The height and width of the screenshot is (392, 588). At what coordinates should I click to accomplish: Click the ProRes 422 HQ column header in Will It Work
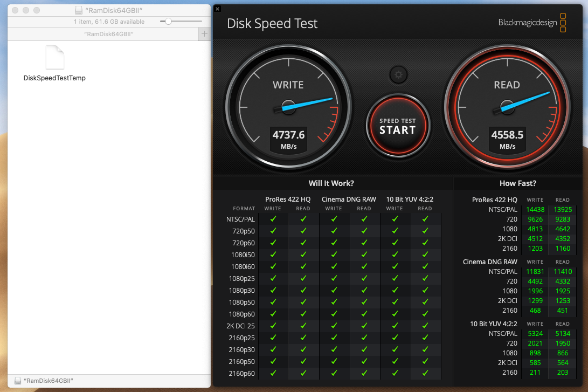288,199
